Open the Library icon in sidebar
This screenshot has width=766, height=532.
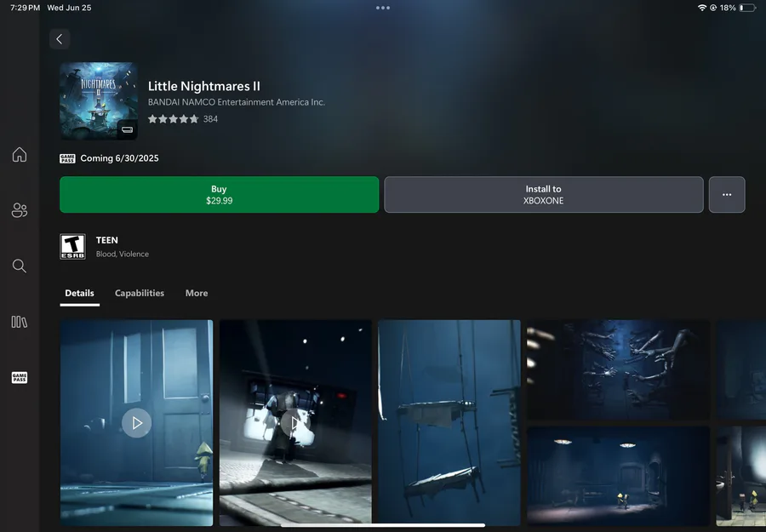(20, 322)
